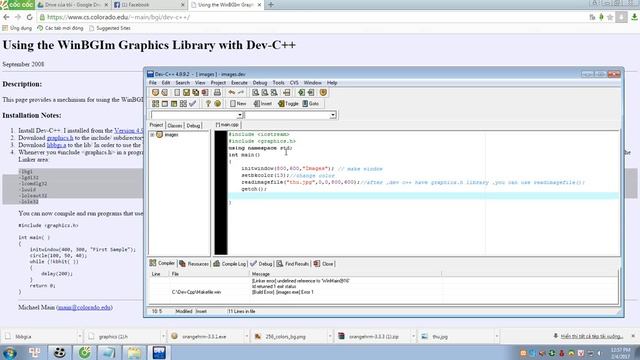Screen dimensions: 640x360
Task: Click the Toggle bookmarks toolbar button
Action: [288, 104]
